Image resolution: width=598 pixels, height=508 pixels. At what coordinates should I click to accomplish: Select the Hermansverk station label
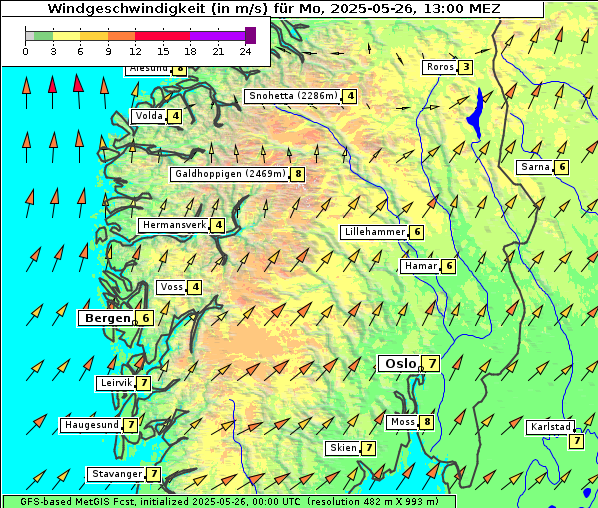pos(174,225)
